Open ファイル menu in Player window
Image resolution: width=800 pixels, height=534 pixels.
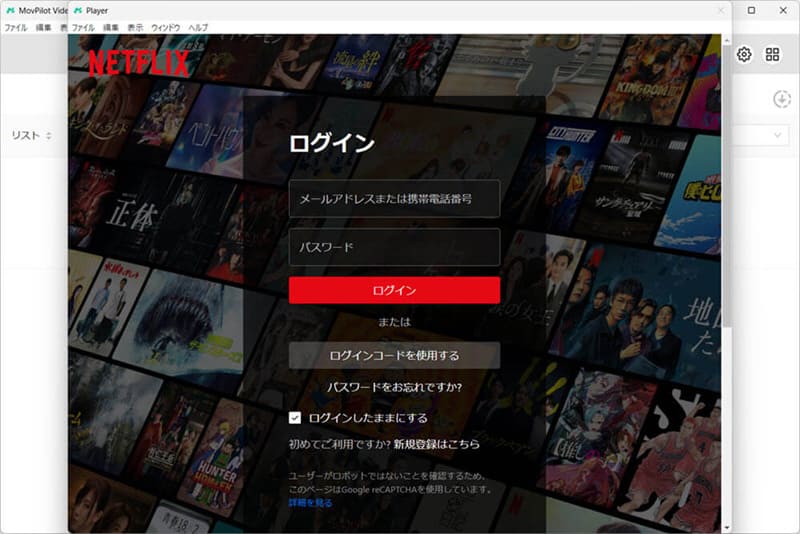click(83, 28)
